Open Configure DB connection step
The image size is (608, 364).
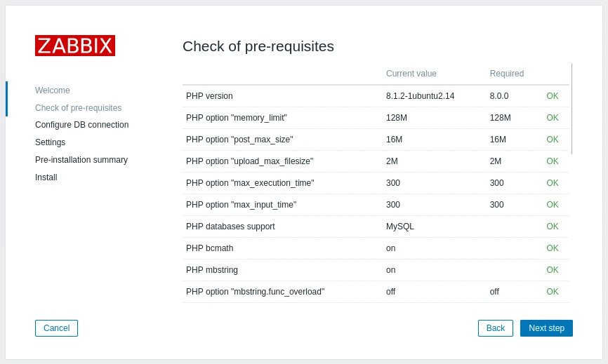[82, 125]
